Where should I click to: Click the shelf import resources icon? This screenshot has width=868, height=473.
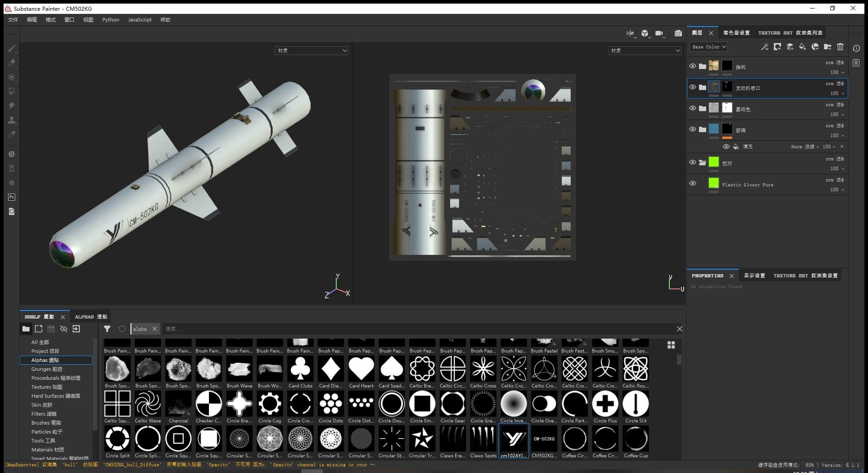pyautogui.click(x=76, y=329)
